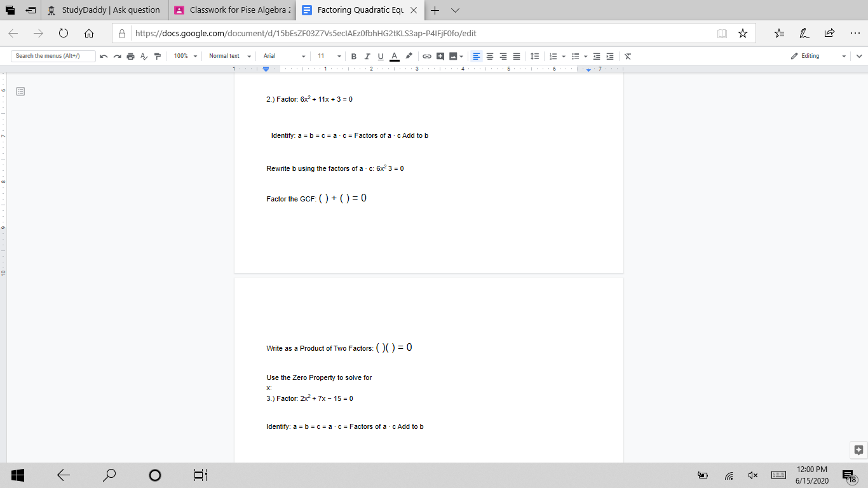Viewport: 868px width, 488px height.
Task: Click the clear formatting icon
Action: (x=628, y=56)
